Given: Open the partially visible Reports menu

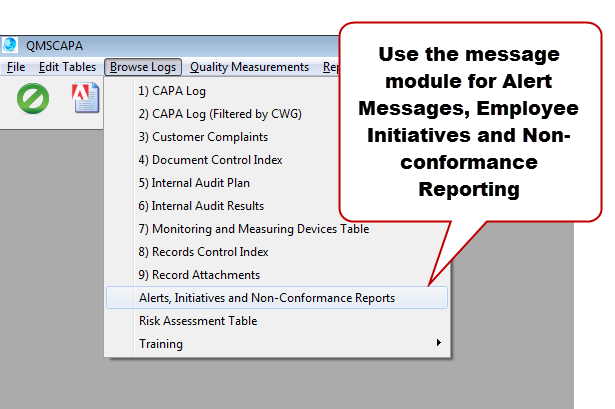Looking at the screenshot, I should (x=331, y=67).
